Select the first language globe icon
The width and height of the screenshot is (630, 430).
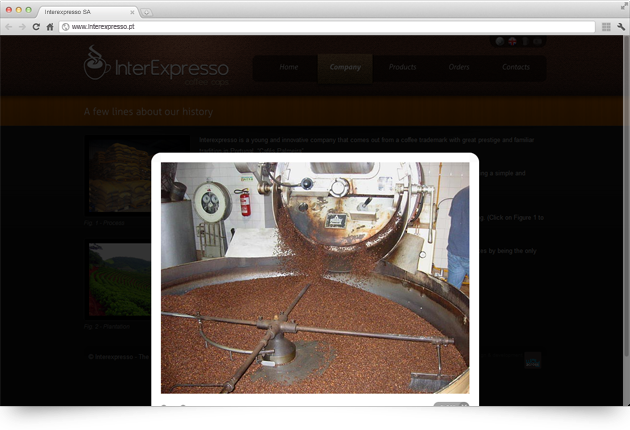(x=500, y=41)
